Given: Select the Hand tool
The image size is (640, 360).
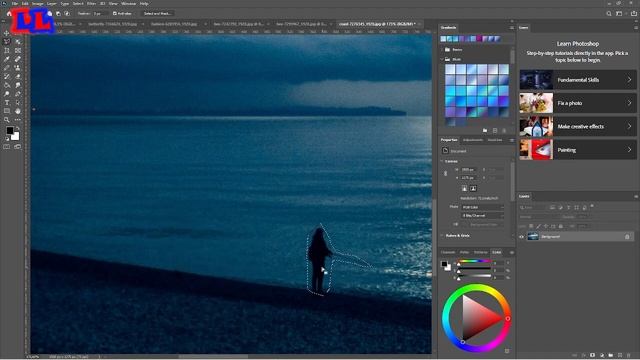Looking at the screenshot, I should [18, 111].
